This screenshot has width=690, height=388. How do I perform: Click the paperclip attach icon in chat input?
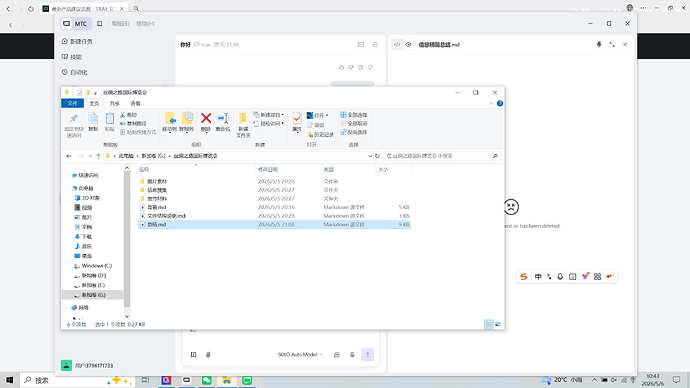tap(208, 355)
